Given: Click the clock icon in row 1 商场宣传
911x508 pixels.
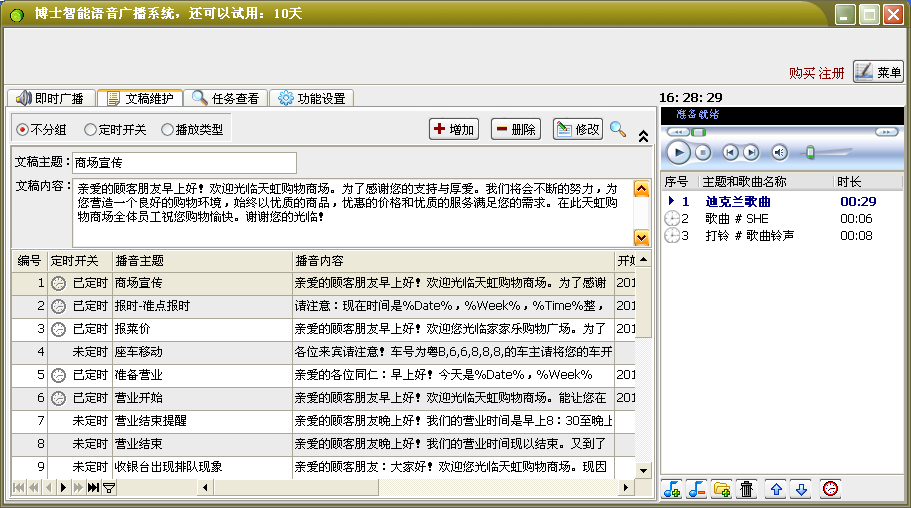Looking at the screenshot, I should pos(59,283).
